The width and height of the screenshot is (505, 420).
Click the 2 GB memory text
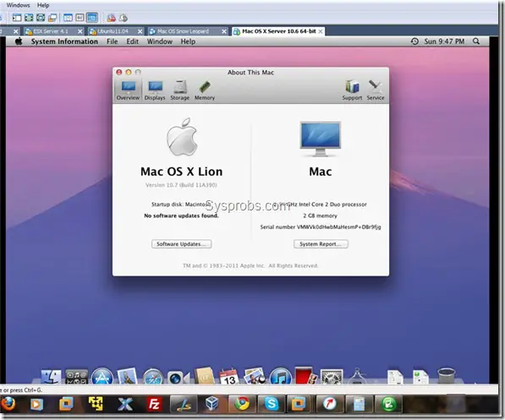pos(320,215)
